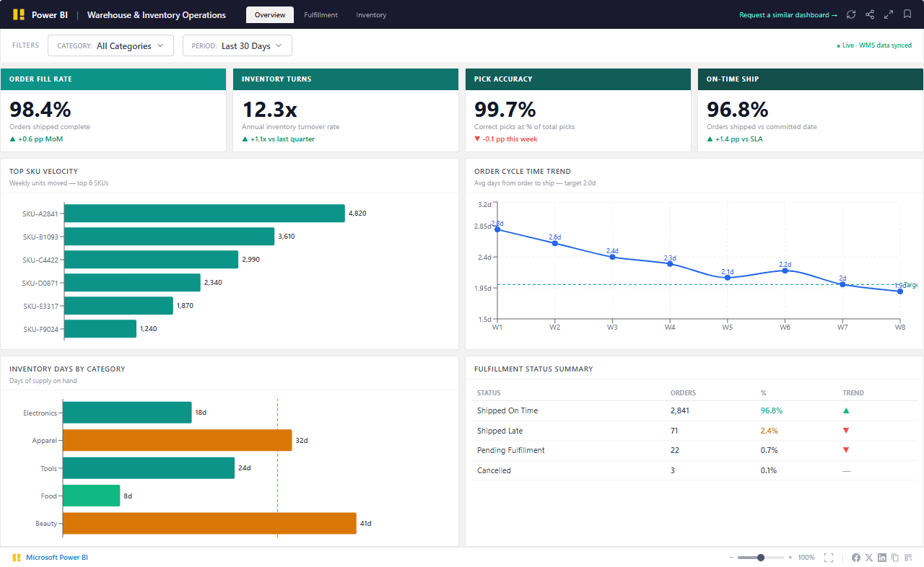Click the zoom in plus icon
The width and height of the screenshot is (924, 567).
(x=790, y=558)
